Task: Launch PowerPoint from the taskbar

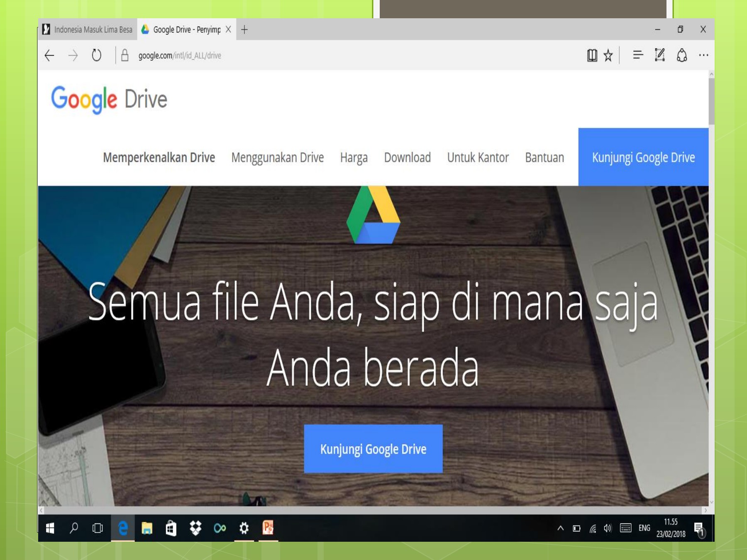Action: [268, 528]
